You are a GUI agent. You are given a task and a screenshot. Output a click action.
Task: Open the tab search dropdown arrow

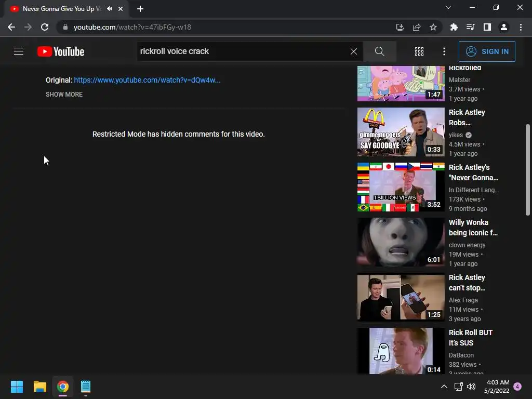[x=448, y=7]
